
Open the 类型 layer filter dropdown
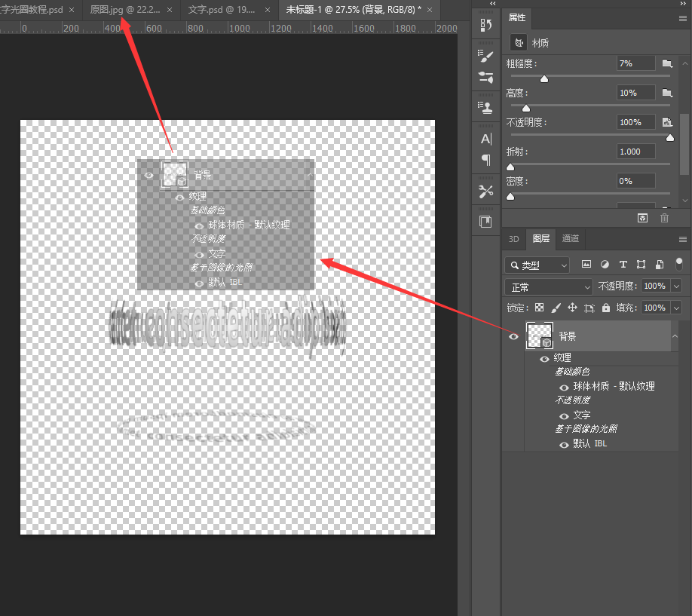(x=537, y=265)
